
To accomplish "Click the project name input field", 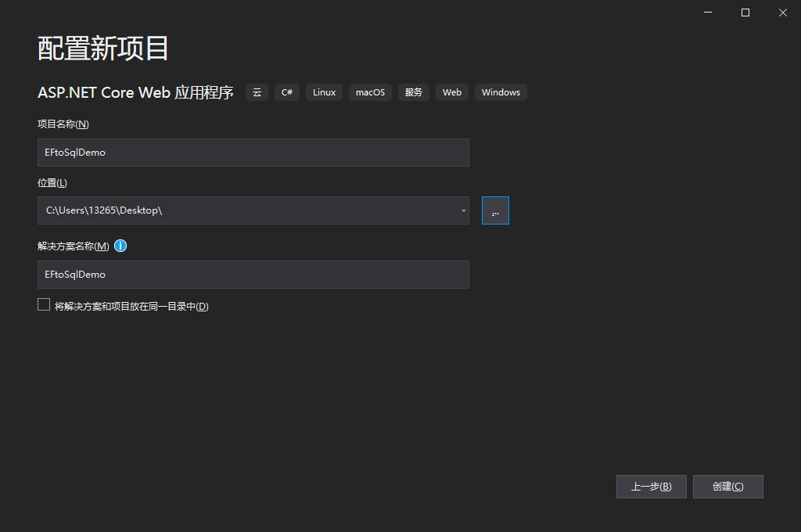I will click(x=253, y=153).
